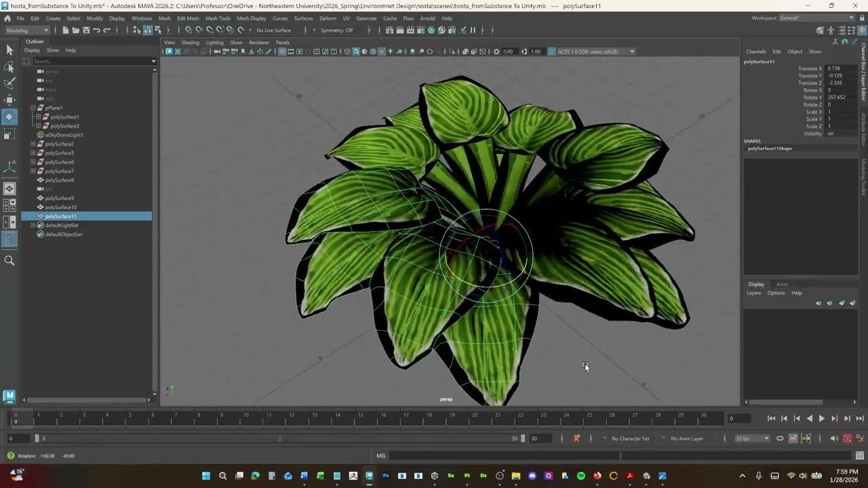Switch to the Anim layer tab
This screenshot has height=488, width=868.
pyautogui.click(x=782, y=284)
